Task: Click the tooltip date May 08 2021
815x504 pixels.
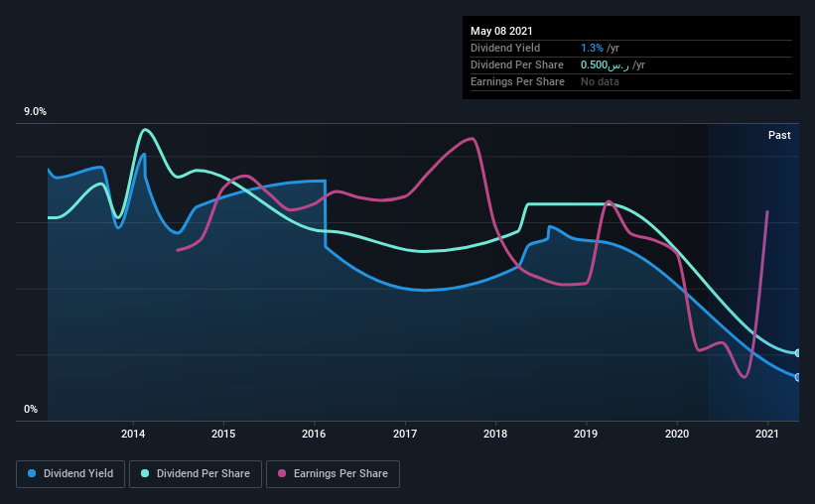Action: click(501, 31)
